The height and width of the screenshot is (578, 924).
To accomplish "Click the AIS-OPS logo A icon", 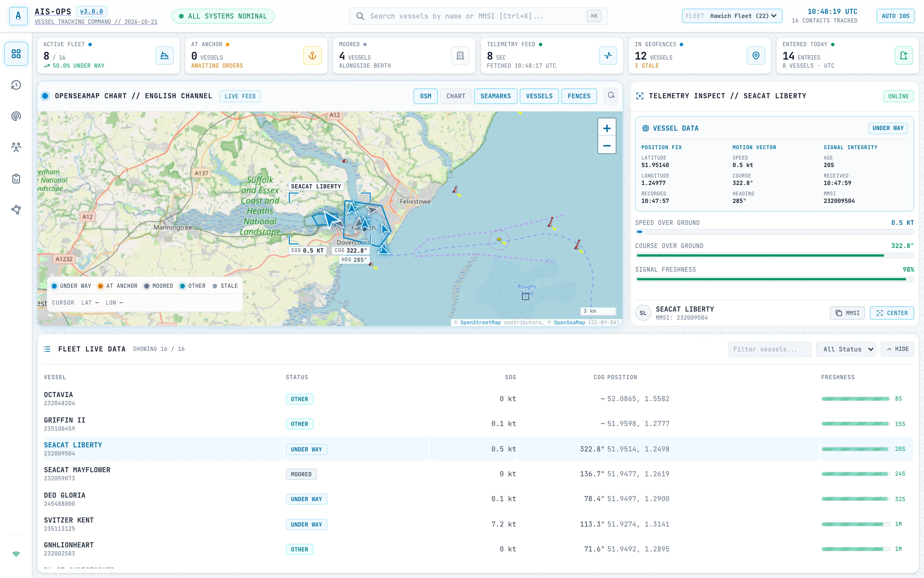I will click(x=18, y=16).
